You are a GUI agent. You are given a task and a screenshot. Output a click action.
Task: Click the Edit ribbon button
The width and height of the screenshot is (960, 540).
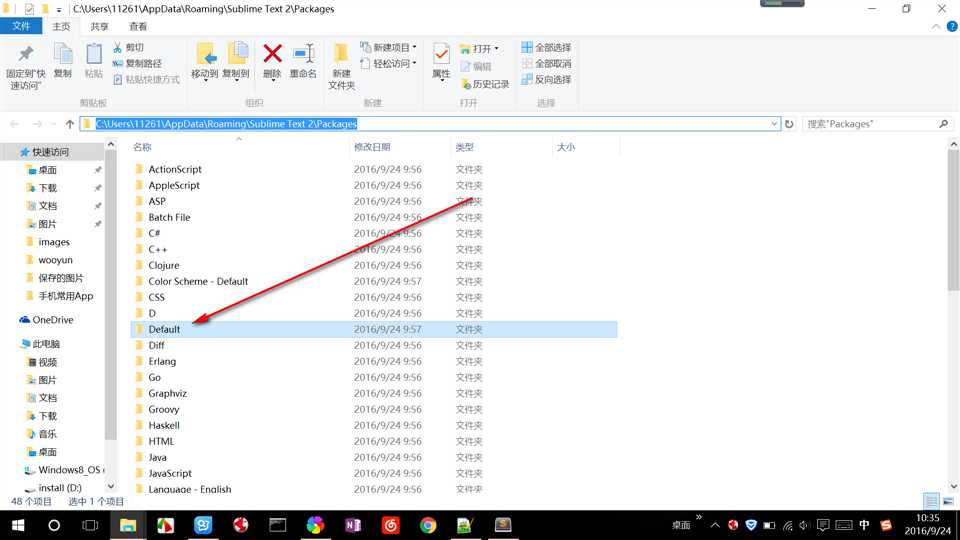click(x=476, y=66)
